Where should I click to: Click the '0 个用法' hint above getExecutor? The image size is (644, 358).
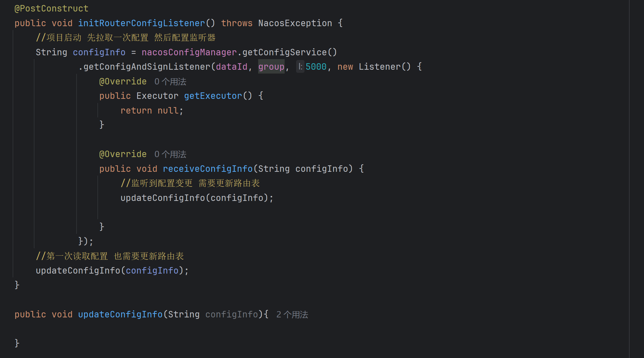pos(170,81)
